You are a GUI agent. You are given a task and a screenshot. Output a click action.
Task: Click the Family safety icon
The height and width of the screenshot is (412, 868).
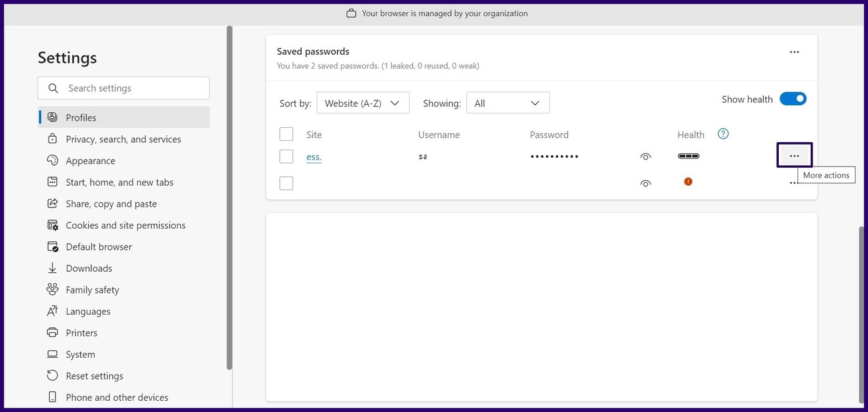coord(52,289)
